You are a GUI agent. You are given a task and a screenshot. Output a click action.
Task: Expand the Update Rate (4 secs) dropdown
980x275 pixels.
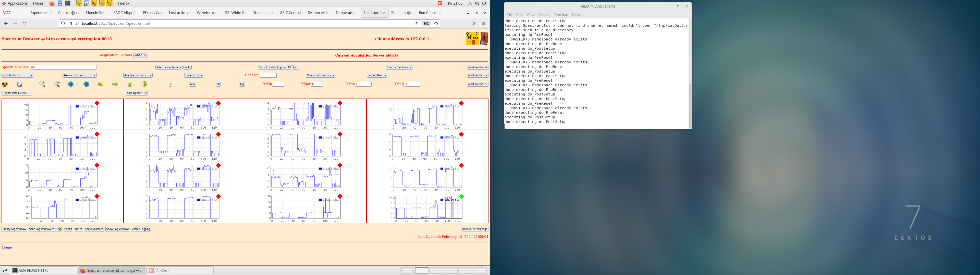click(x=17, y=93)
